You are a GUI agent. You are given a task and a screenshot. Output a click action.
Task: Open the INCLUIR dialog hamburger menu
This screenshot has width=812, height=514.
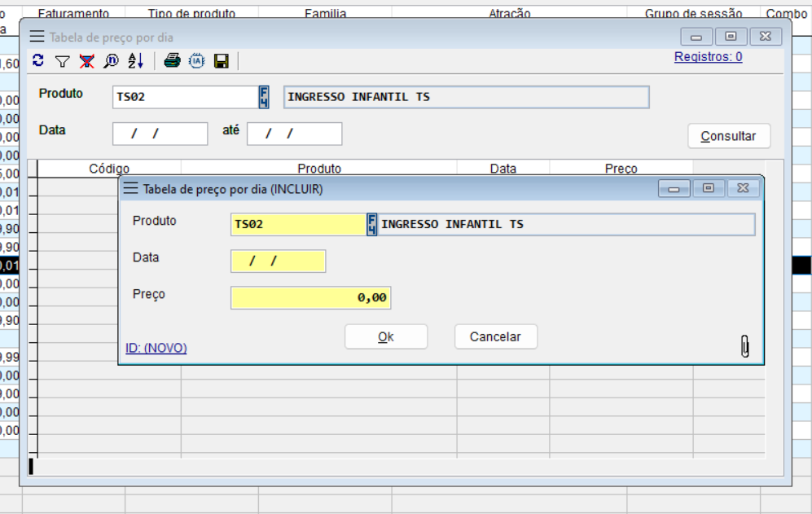point(130,189)
